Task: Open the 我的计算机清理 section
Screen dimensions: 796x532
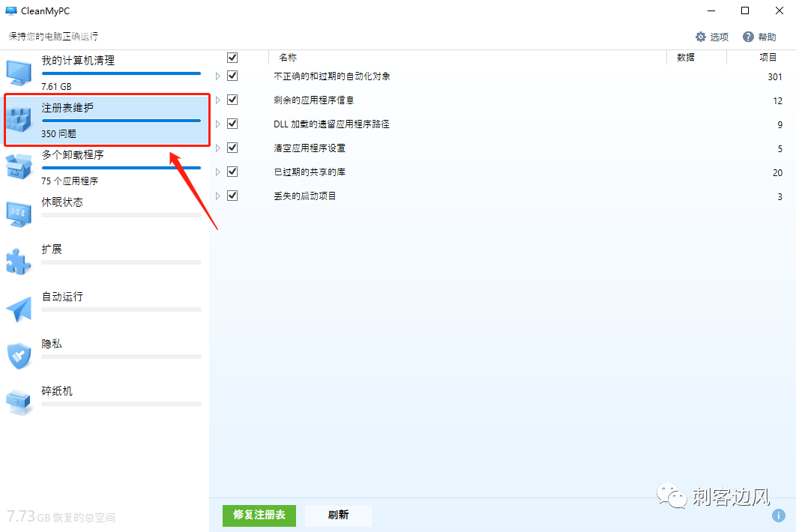Action: pos(105,73)
